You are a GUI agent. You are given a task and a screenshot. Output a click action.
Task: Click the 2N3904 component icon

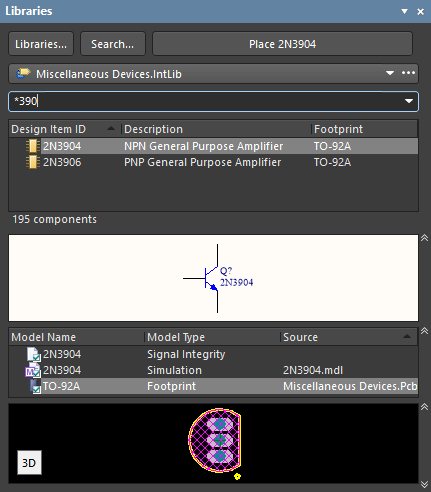click(32, 146)
